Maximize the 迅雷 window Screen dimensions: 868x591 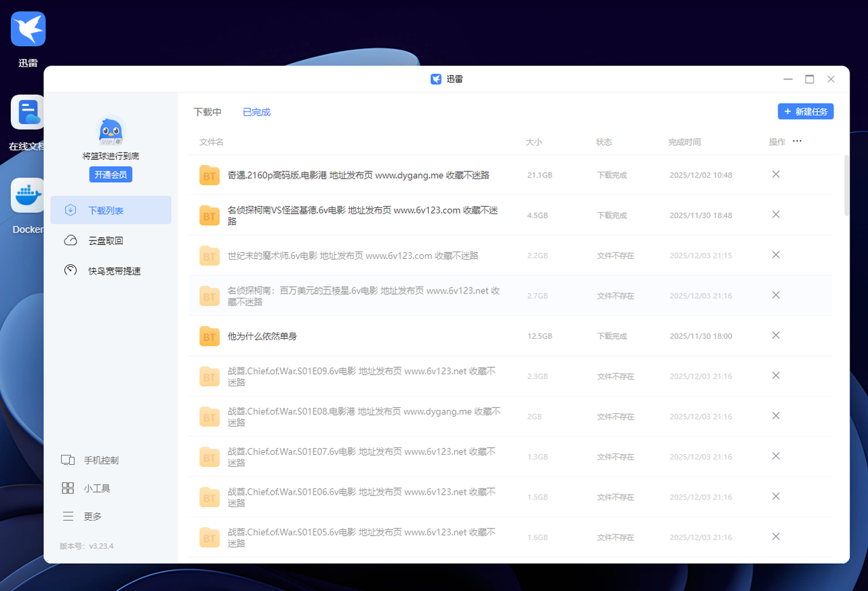810,79
